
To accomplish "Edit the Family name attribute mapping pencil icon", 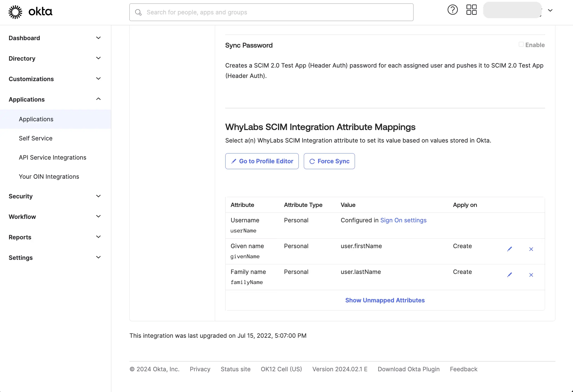I will [510, 275].
